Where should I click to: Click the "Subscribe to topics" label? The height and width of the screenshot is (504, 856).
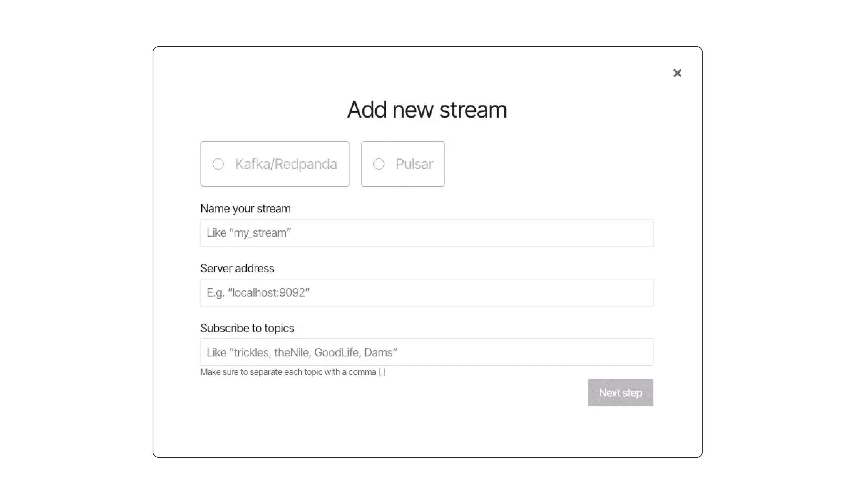pyautogui.click(x=247, y=328)
